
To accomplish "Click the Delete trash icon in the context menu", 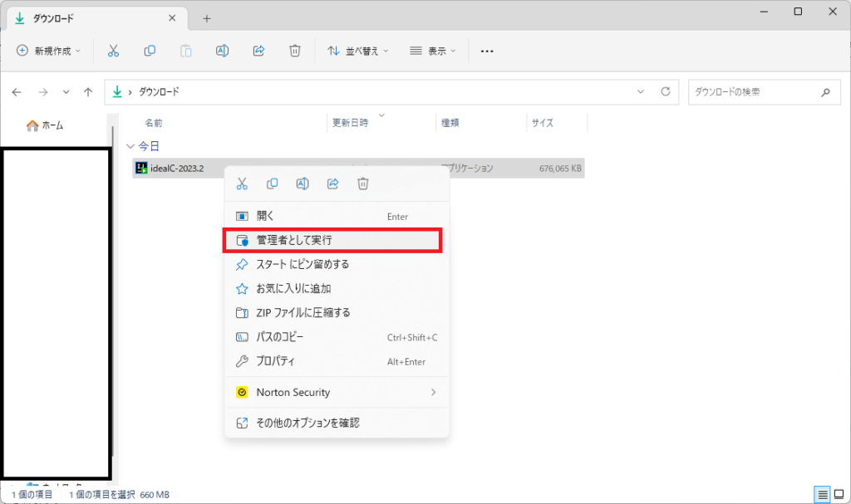I will pyautogui.click(x=363, y=183).
